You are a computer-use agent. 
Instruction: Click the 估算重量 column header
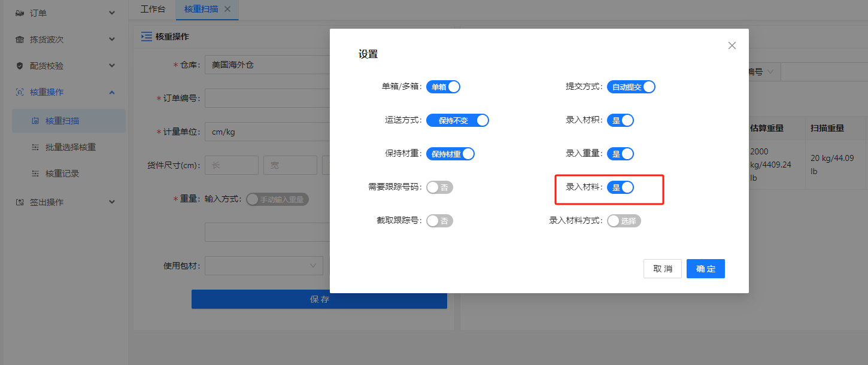[767, 128]
